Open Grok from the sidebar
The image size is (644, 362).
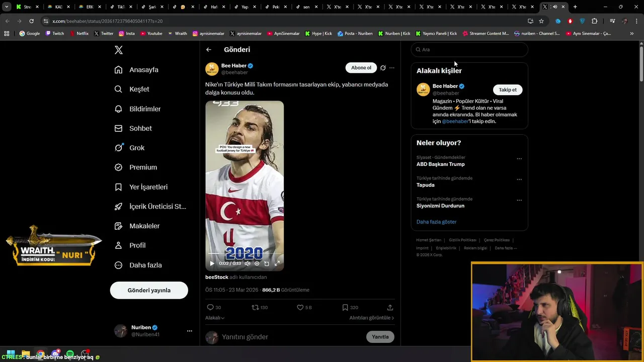pos(129,148)
